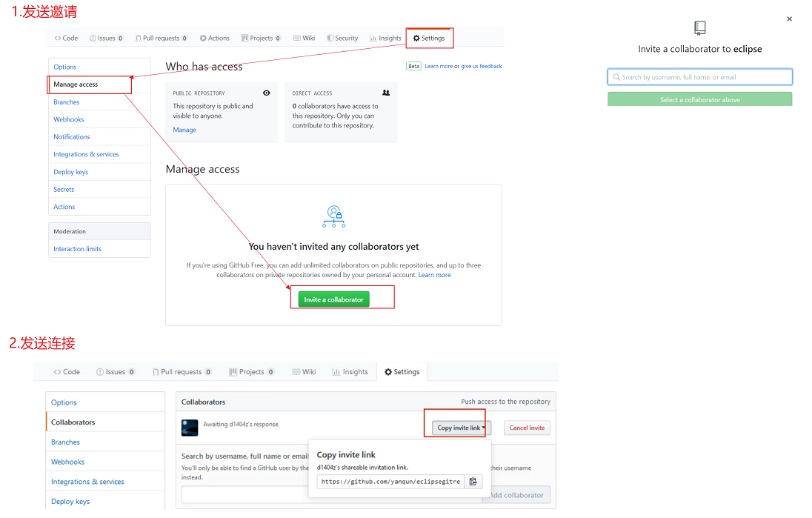Viewport: 812px width, 518px height.
Task: Open the Security tab in top navigation
Action: click(342, 39)
